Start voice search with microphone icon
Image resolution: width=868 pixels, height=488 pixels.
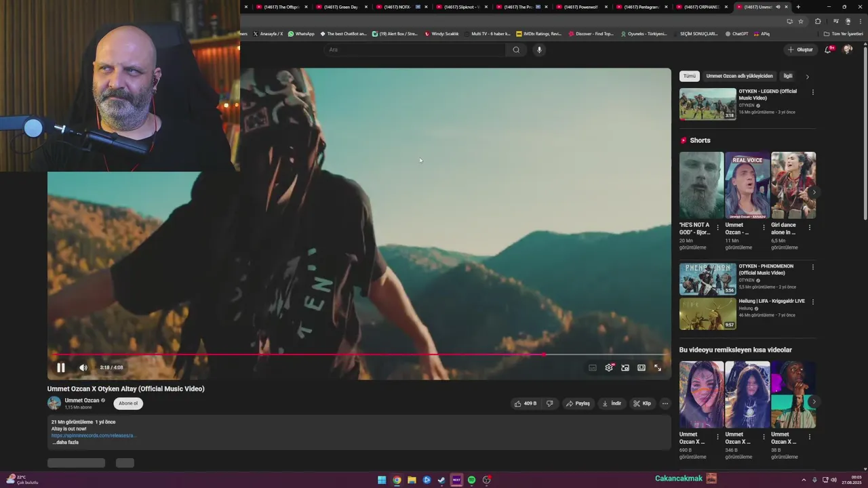tap(539, 49)
